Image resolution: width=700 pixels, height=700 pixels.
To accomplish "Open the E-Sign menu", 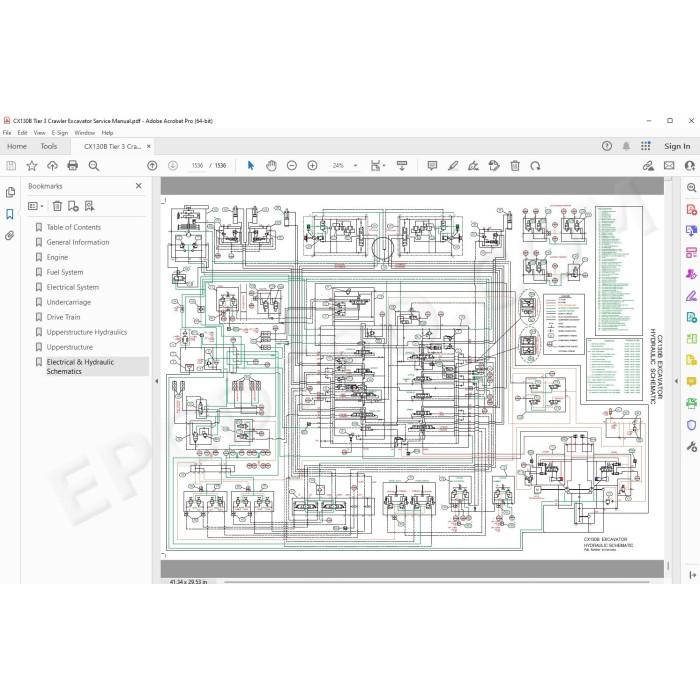I will [x=60, y=133].
